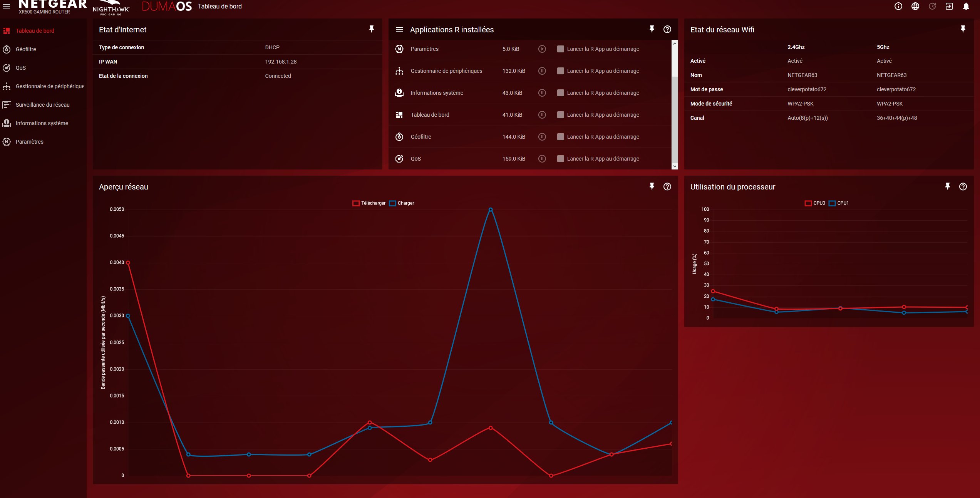Go to Surveillance du réseau page
Screen dimensions: 980x498
tap(42, 105)
